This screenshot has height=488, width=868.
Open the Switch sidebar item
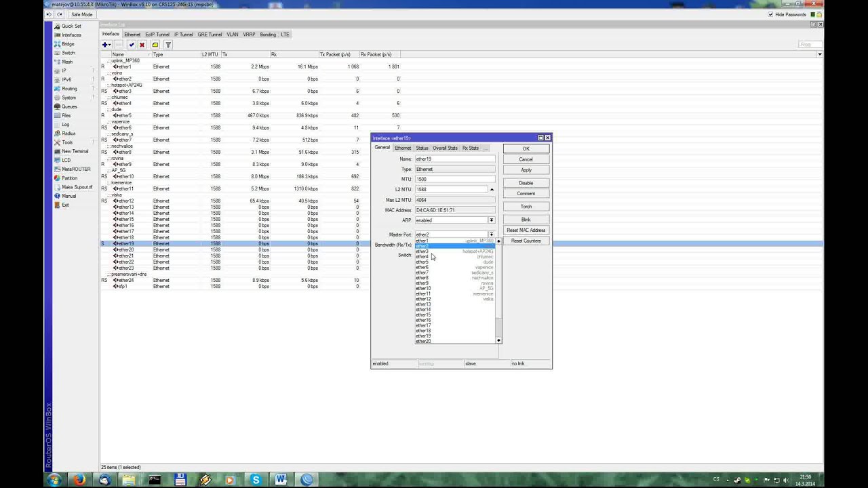[68, 53]
